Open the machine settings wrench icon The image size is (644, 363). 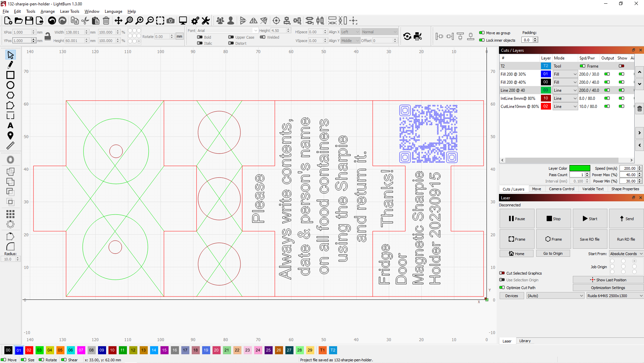click(x=205, y=21)
